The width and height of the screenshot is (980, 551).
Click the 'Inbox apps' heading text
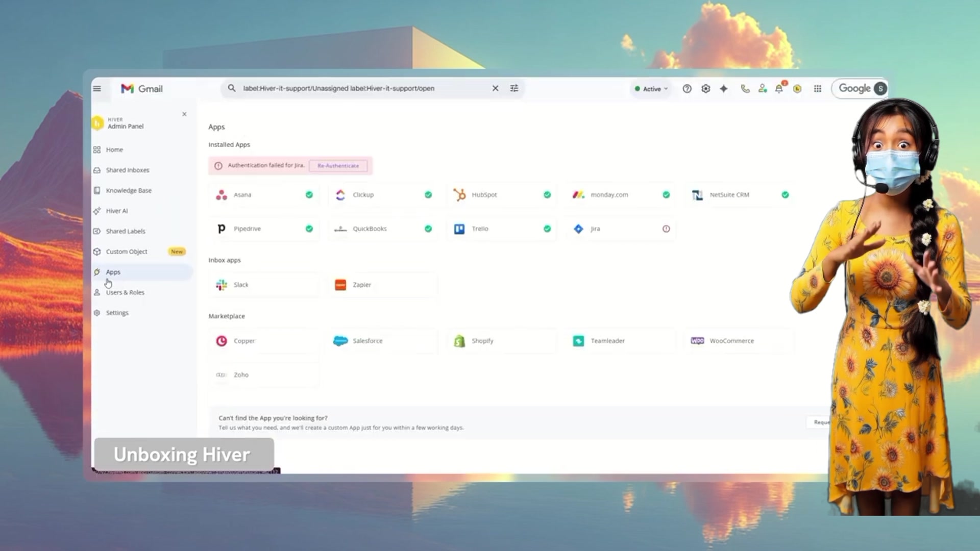click(225, 260)
